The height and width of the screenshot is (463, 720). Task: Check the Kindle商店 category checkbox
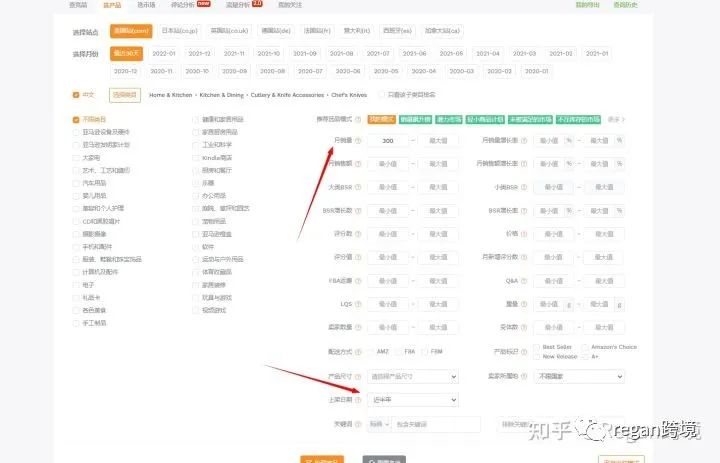196,157
